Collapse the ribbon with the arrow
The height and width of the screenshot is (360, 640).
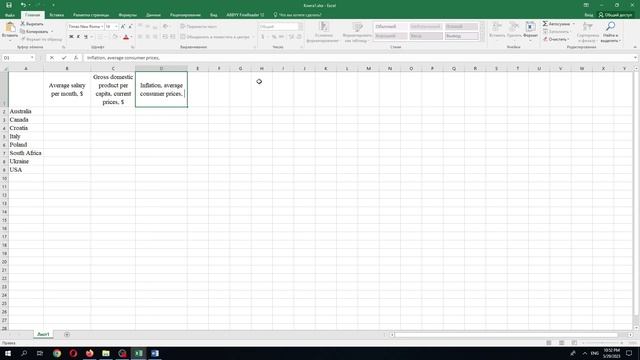pyautogui.click(x=635, y=47)
